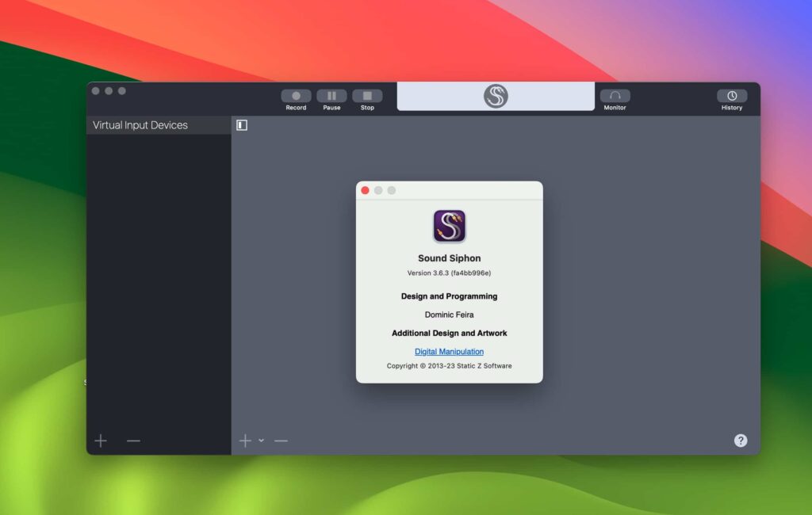This screenshot has height=515, width=812.
Task: Click the plus icon below the main device area
Action: pyautogui.click(x=246, y=440)
